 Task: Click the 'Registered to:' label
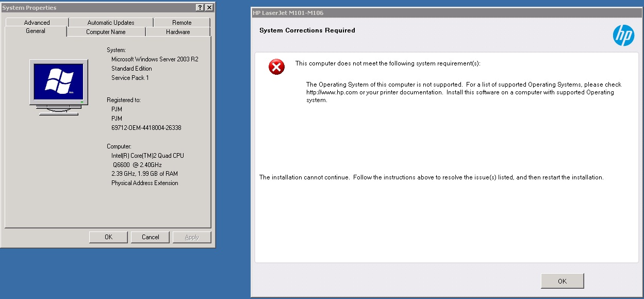[124, 100]
